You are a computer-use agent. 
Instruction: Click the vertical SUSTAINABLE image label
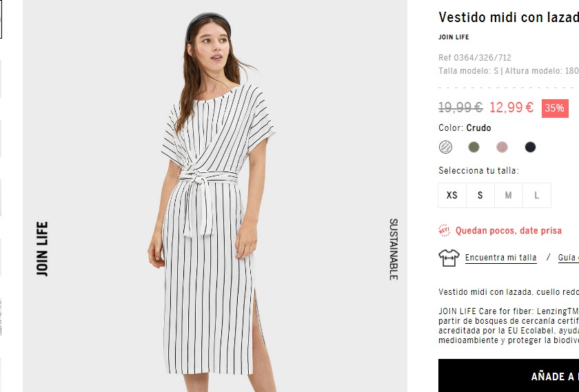click(x=394, y=249)
